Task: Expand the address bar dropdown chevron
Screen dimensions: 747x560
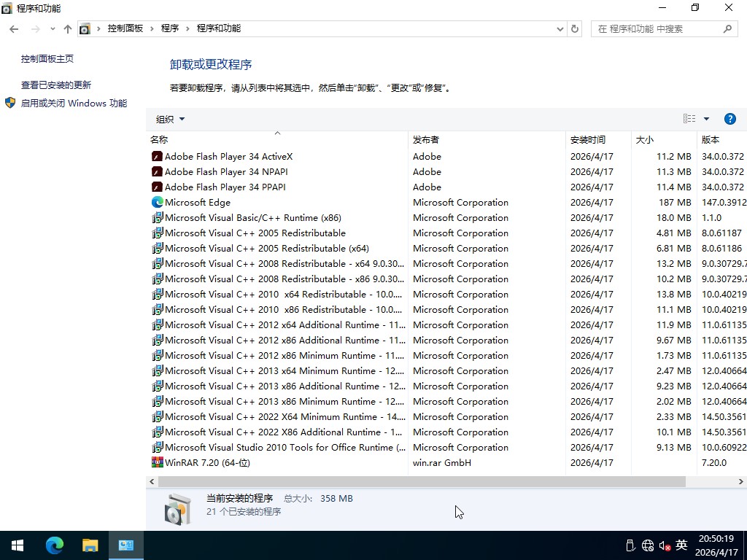Action: coord(560,28)
